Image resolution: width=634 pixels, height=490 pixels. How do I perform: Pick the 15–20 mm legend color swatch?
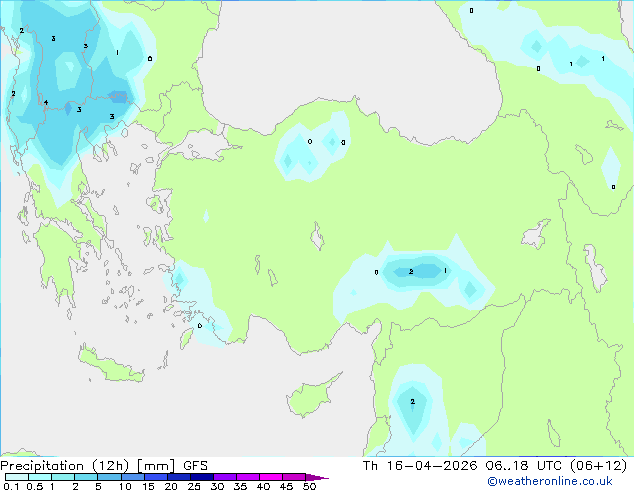coord(156,477)
